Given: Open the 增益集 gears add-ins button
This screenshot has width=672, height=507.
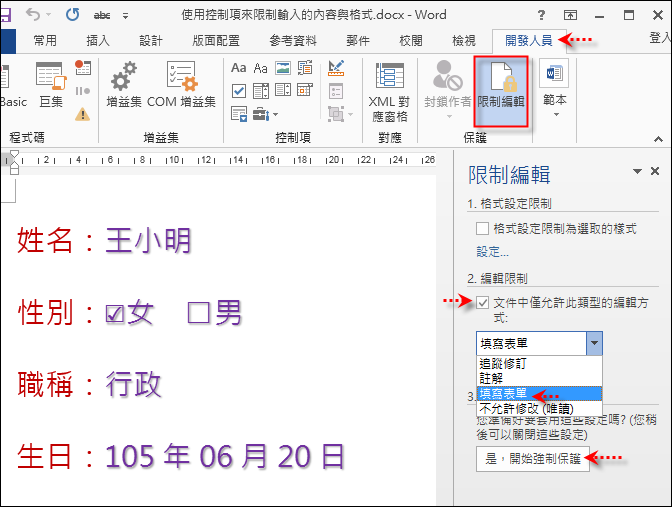Looking at the screenshot, I should (x=124, y=84).
